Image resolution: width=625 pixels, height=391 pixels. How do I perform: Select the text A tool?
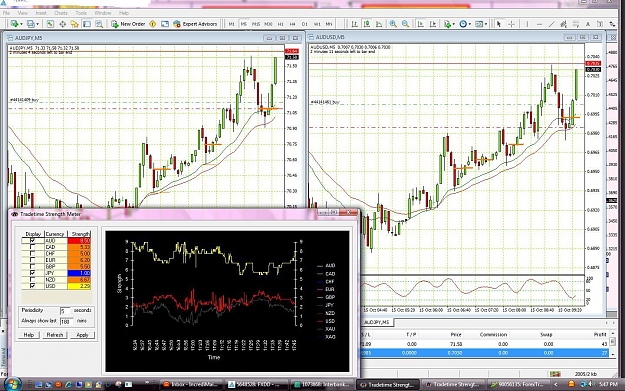(588, 24)
